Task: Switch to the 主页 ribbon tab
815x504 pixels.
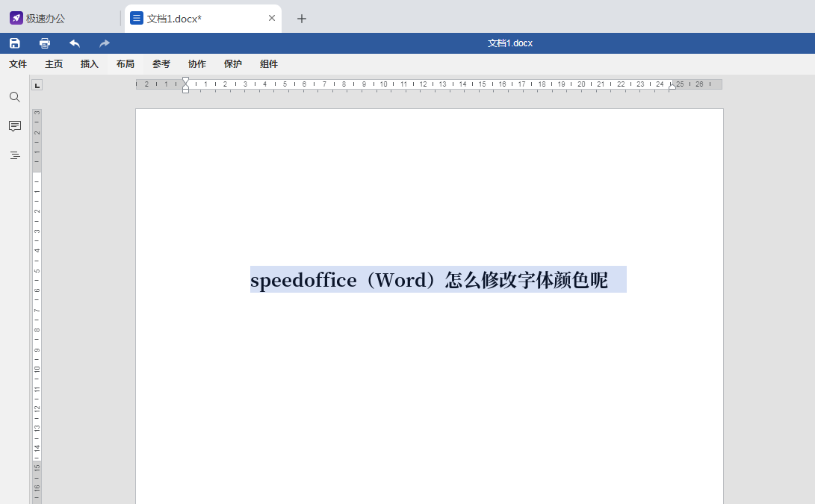Action: (54, 64)
